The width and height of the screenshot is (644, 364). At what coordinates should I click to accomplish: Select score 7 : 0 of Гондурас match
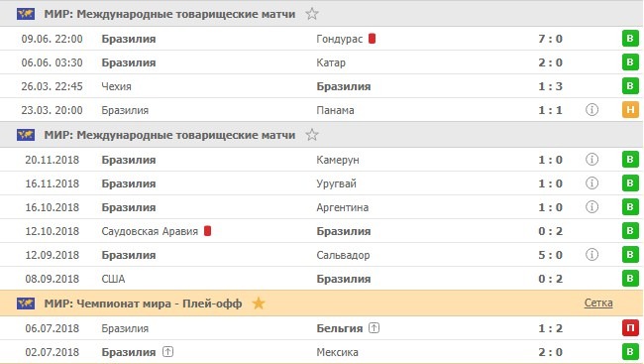tap(550, 39)
